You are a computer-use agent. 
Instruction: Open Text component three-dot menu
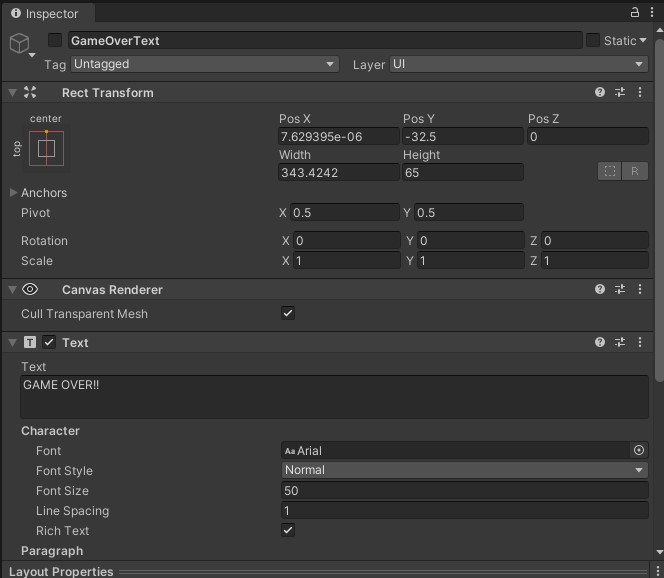[x=640, y=342]
